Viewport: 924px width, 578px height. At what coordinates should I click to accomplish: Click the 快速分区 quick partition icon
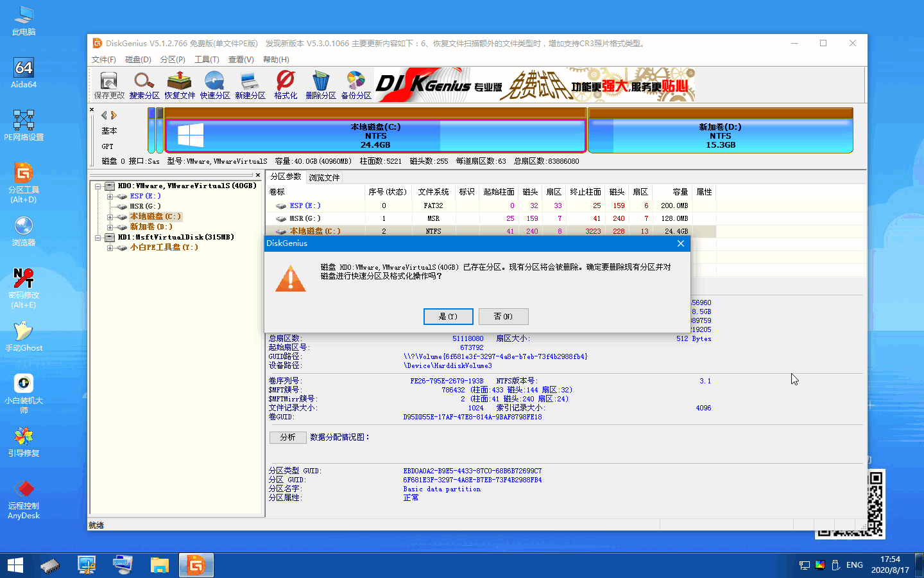click(214, 84)
